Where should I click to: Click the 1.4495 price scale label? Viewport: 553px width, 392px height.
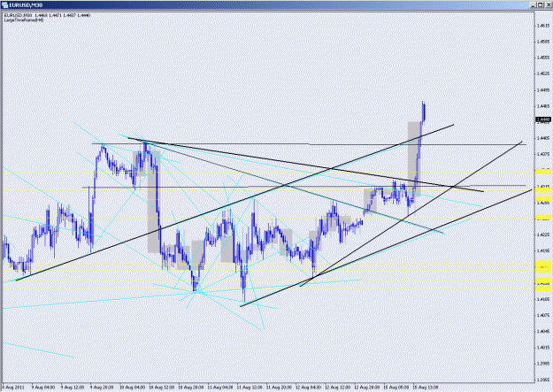click(543, 90)
